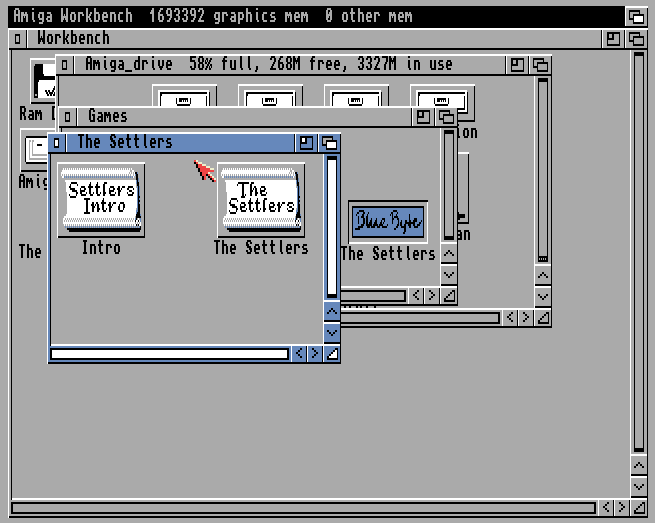The image size is (655, 523).
Task: Click up arrow in The Settlers window
Action: click(332, 311)
